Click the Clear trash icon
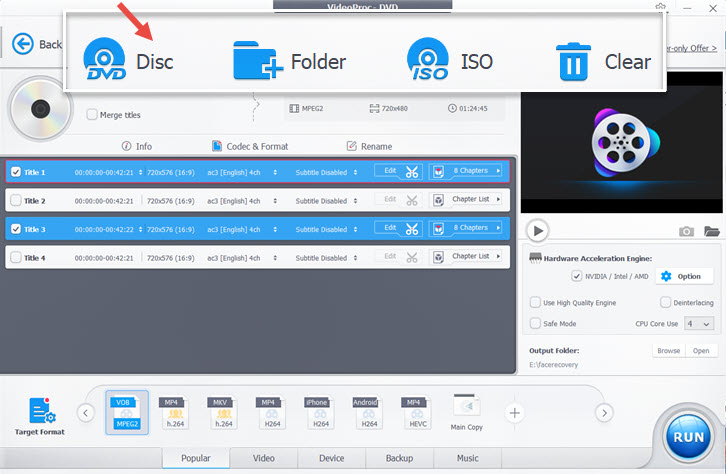Viewport: 726px width, 474px height. (x=573, y=62)
